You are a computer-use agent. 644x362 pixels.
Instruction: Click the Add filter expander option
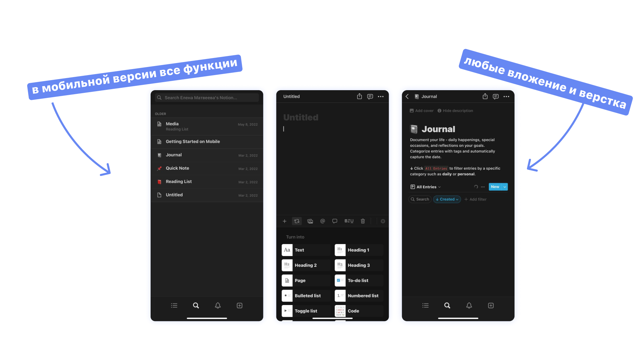point(475,199)
